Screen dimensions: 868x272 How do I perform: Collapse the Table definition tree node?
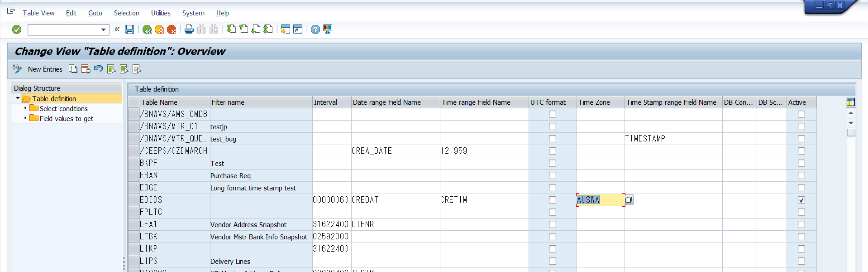[18, 98]
